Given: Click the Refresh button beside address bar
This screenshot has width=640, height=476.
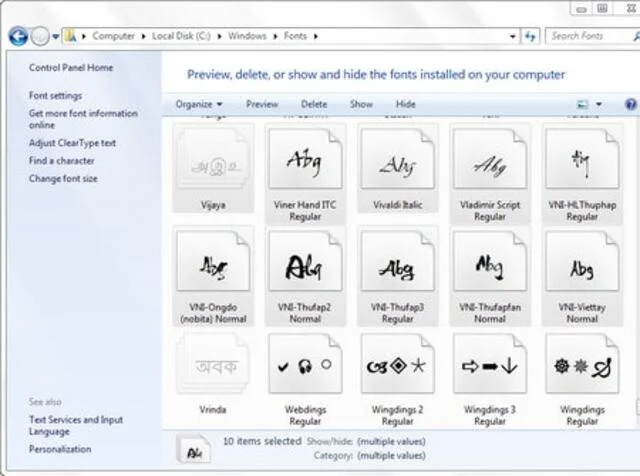Looking at the screenshot, I should pos(530,36).
